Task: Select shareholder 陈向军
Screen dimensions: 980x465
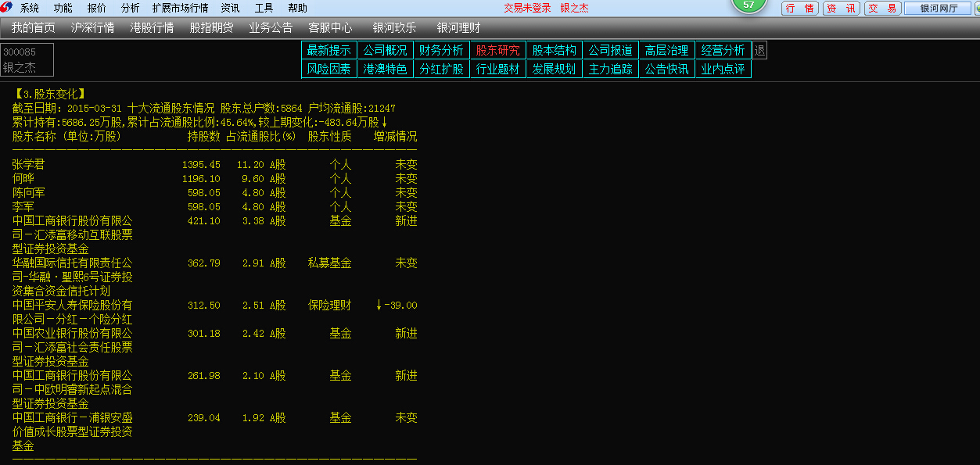Action: pos(29,193)
